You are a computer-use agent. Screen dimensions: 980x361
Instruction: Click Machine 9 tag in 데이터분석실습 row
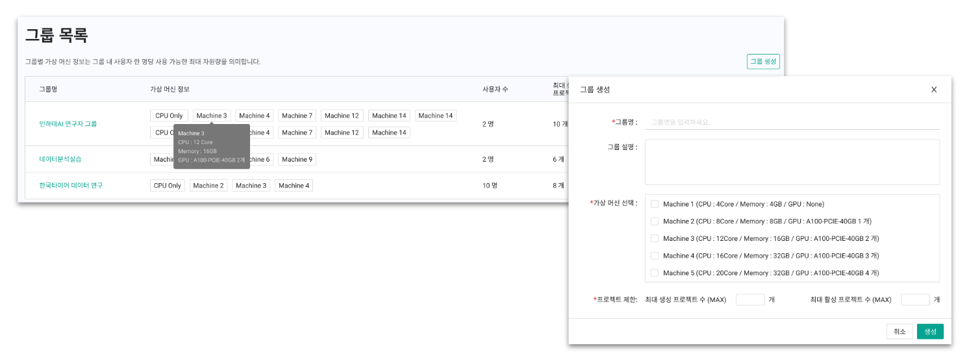click(x=297, y=159)
